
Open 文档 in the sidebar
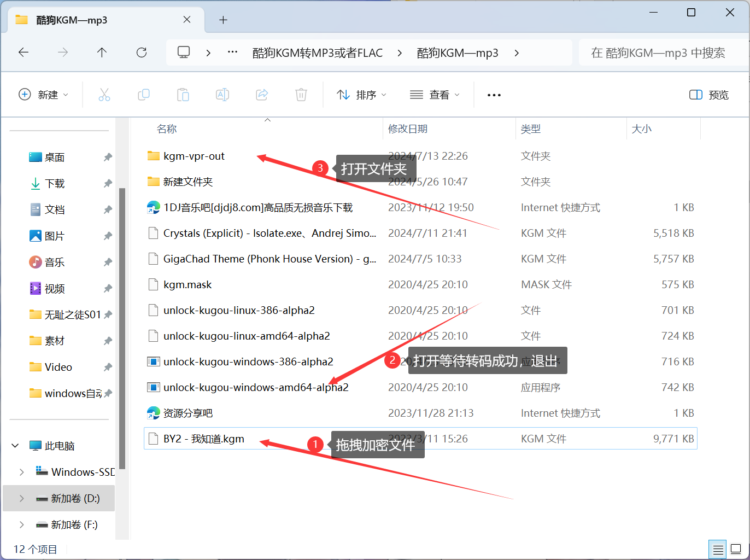pyautogui.click(x=55, y=209)
